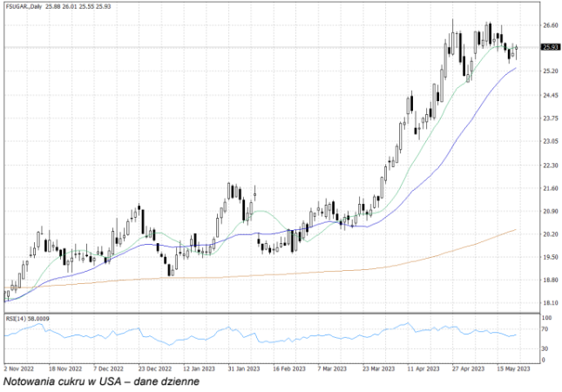
Task: Click the orange long-term moving average line end
Action: click(x=516, y=230)
